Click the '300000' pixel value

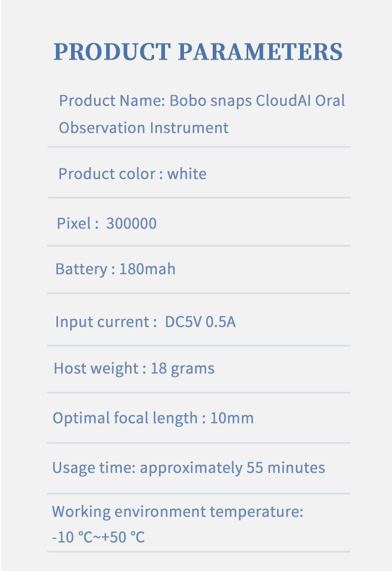click(x=131, y=223)
